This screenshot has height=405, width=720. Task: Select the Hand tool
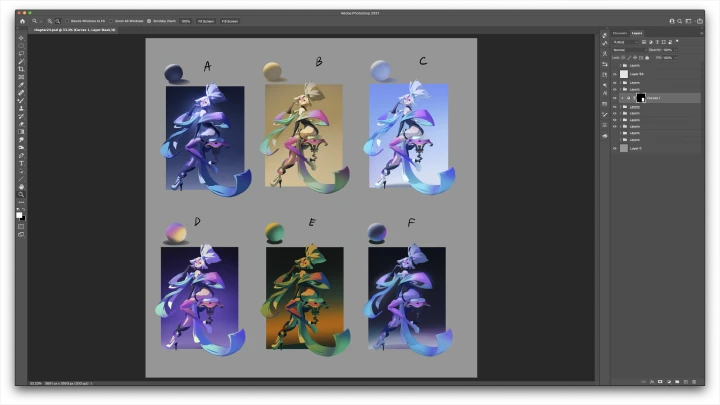[x=21, y=186]
